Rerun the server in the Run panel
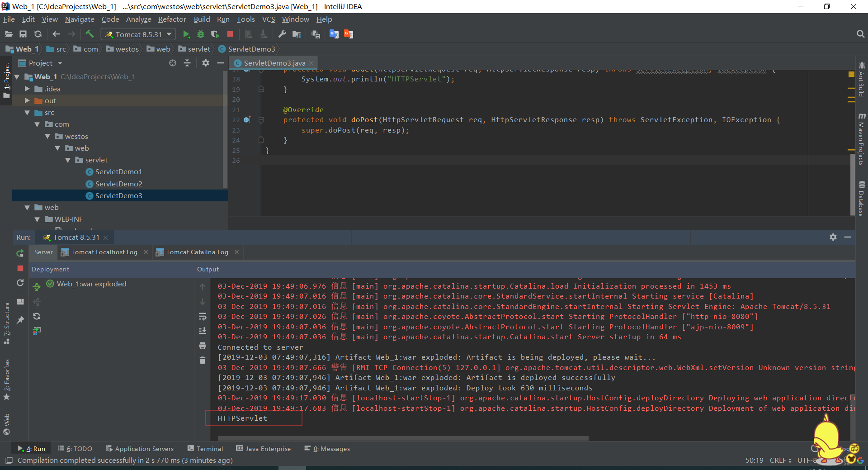 tap(20, 253)
